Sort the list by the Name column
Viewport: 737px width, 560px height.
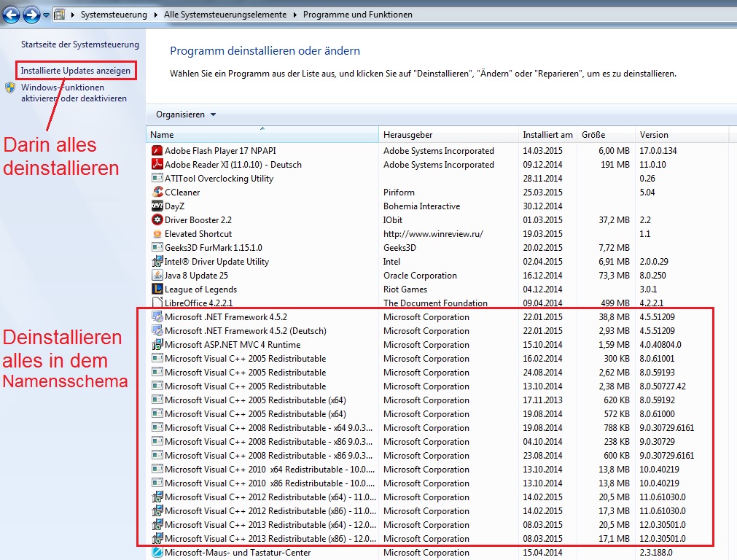tap(262, 135)
